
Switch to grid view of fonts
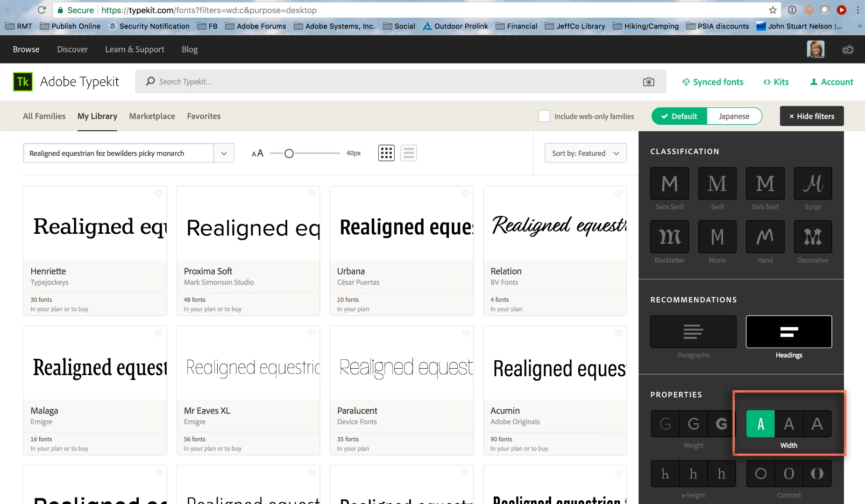coord(386,153)
